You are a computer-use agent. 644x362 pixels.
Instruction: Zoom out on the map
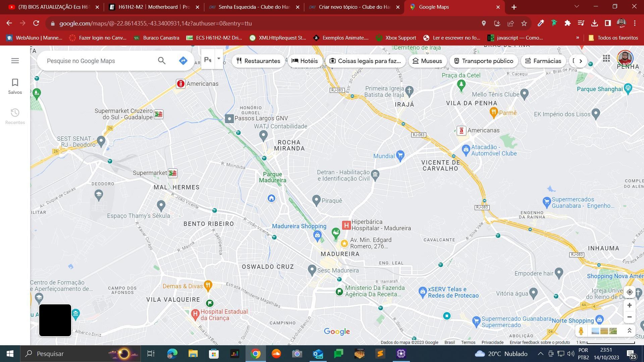tap(630, 317)
